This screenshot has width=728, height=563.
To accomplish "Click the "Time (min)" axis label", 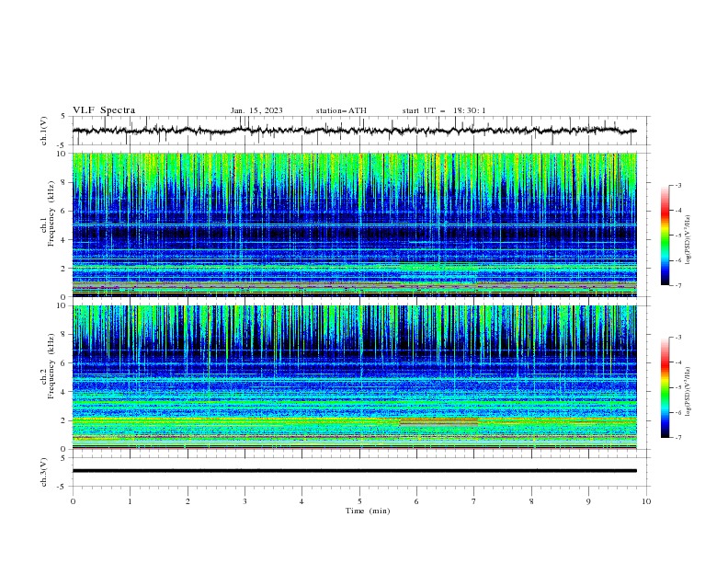I will point(368,511).
